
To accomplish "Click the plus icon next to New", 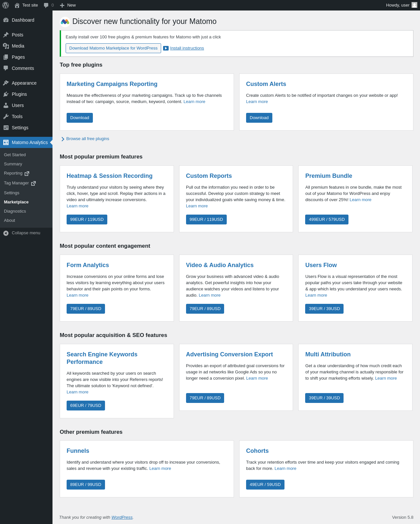I will pos(62,5).
